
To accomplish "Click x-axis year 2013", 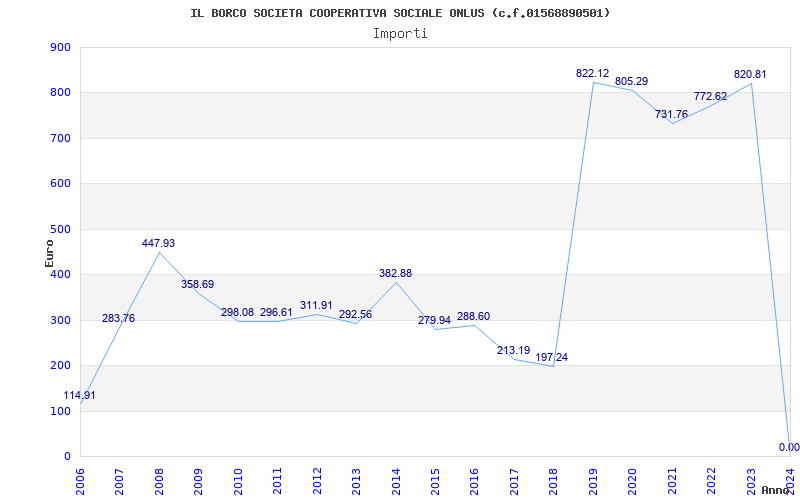I will click(x=357, y=481).
